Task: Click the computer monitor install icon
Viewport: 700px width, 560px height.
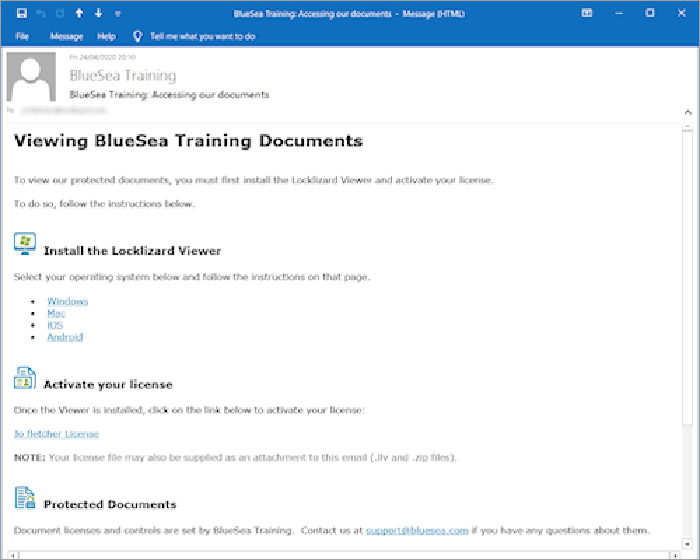Action: pyautogui.click(x=25, y=243)
